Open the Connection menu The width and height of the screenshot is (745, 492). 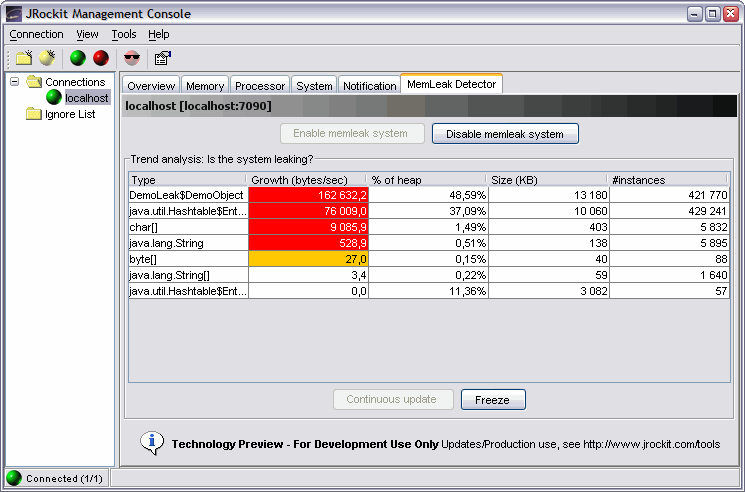[x=36, y=34]
